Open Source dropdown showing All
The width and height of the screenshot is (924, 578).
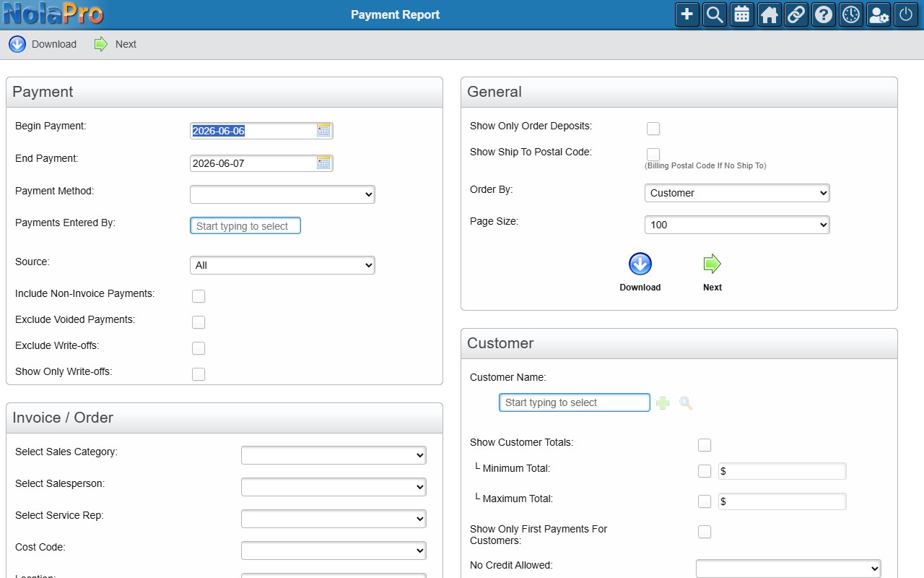[282, 265]
